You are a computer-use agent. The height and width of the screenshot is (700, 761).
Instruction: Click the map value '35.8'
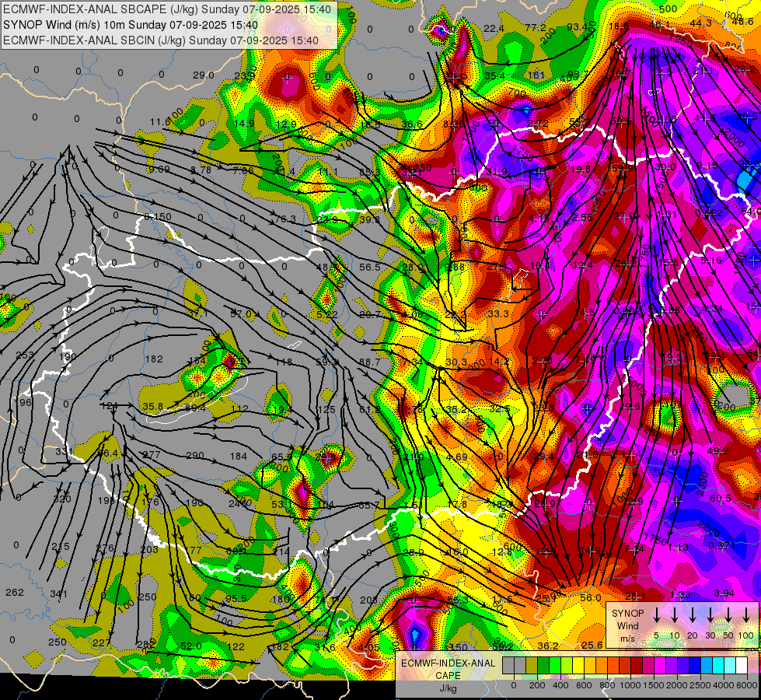point(153,406)
